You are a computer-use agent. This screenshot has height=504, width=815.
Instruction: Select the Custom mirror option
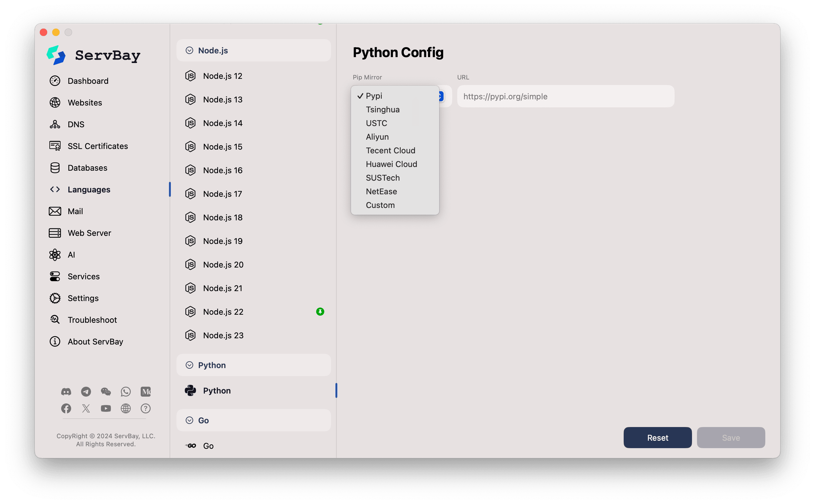click(380, 205)
